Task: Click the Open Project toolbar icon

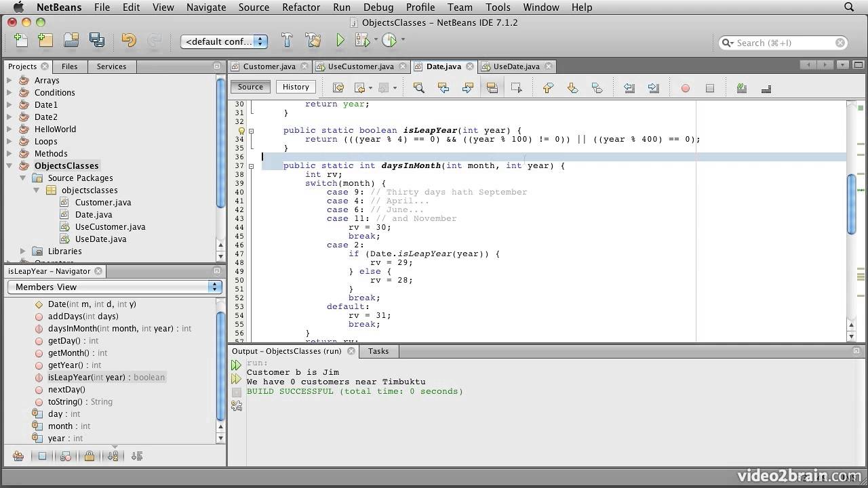Action: [71, 41]
